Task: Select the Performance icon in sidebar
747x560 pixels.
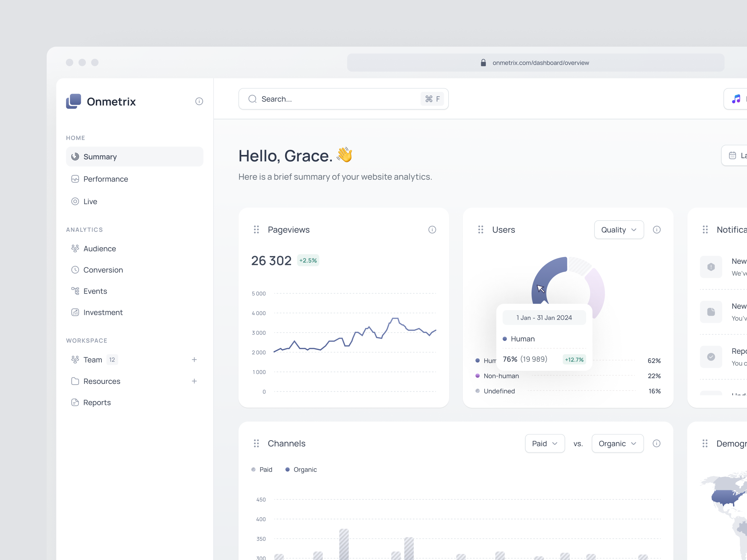Action: (75, 179)
